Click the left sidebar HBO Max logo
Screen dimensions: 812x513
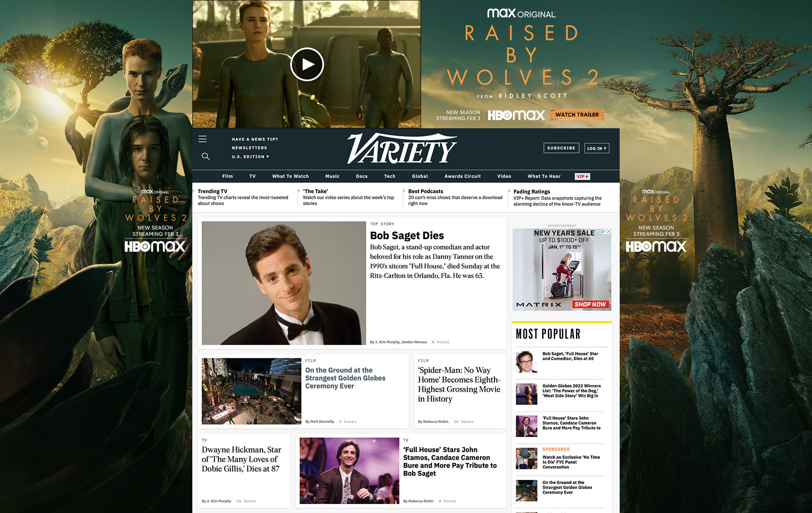pyautogui.click(x=155, y=247)
